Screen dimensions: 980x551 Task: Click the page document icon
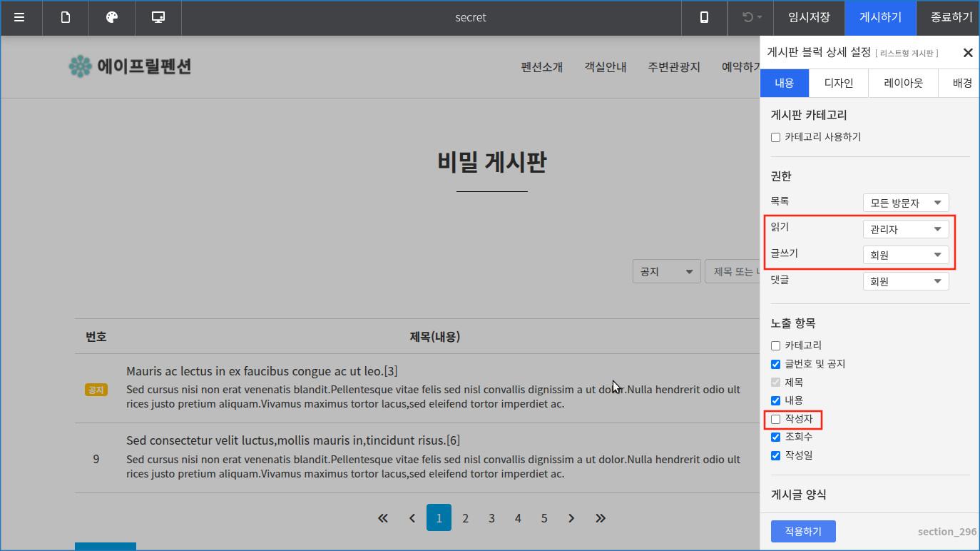click(x=66, y=17)
